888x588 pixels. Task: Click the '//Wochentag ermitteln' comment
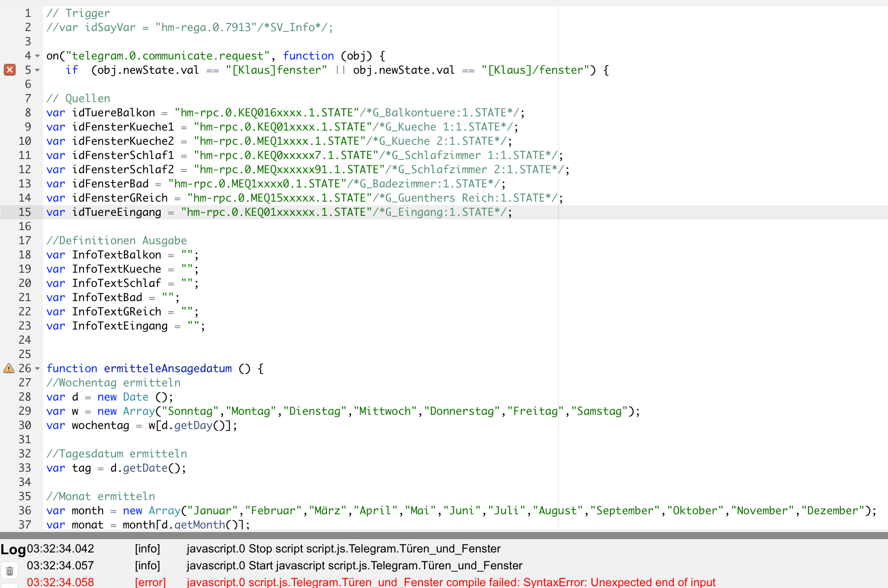pos(114,383)
